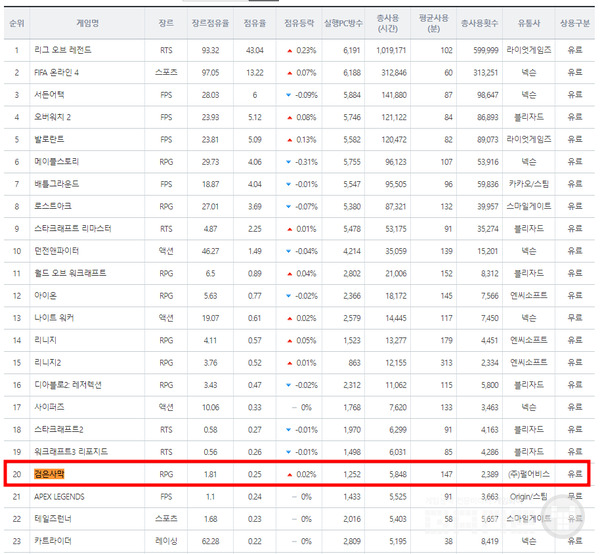Click the red up arrow in 발로란트 row
This screenshot has height=554, width=600.
coord(291,140)
